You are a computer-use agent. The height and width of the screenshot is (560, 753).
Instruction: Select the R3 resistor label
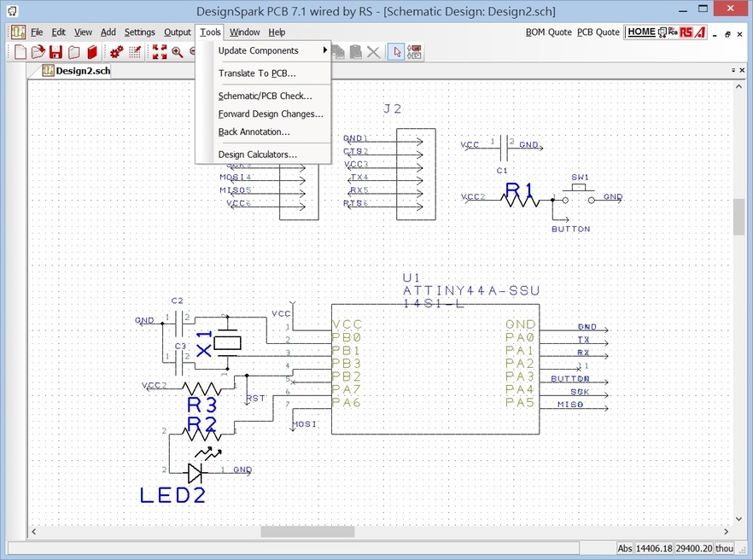point(201,405)
